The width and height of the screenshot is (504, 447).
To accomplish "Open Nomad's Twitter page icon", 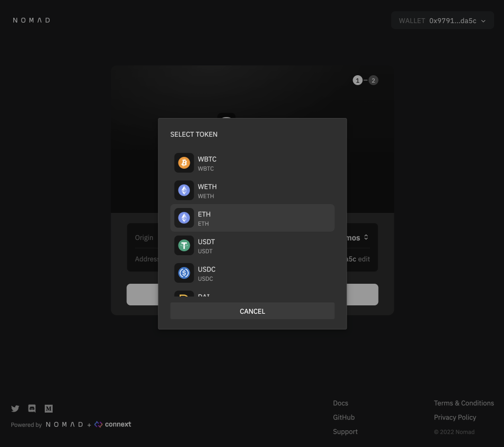I will pyautogui.click(x=15, y=409).
